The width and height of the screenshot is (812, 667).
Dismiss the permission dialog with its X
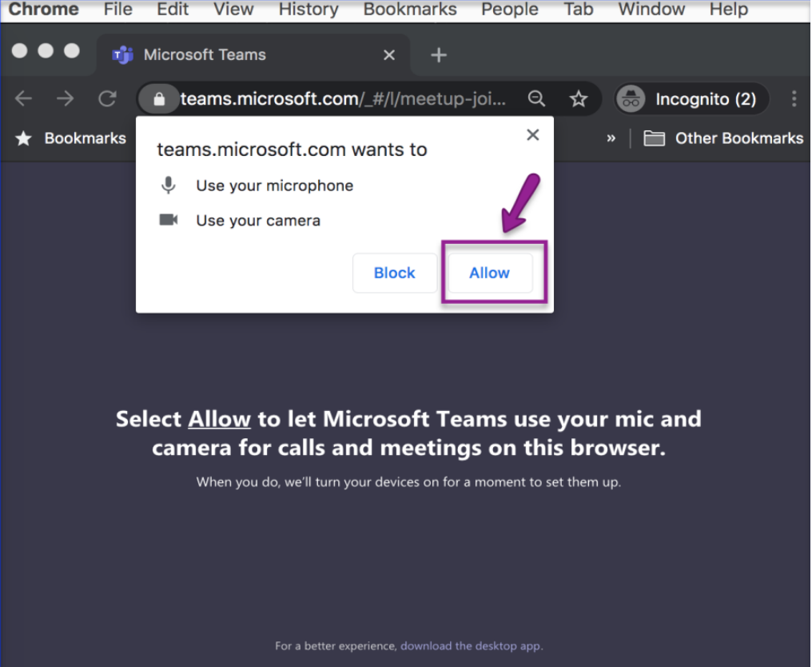[x=532, y=134]
